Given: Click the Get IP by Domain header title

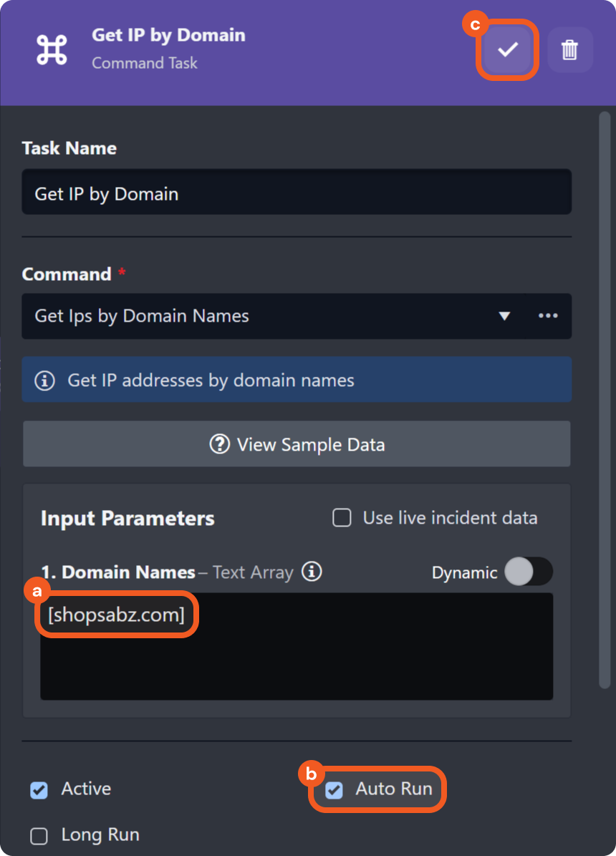Looking at the screenshot, I should (168, 35).
